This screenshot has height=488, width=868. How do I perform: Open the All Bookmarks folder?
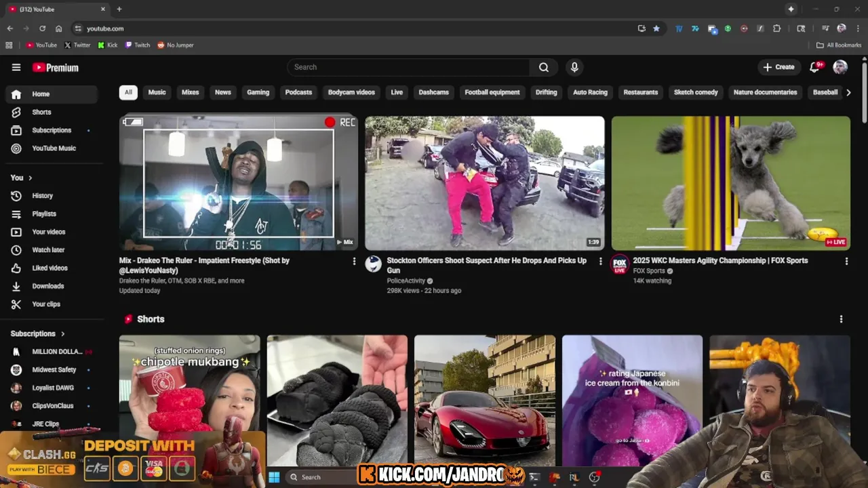pyautogui.click(x=839, y=45)
